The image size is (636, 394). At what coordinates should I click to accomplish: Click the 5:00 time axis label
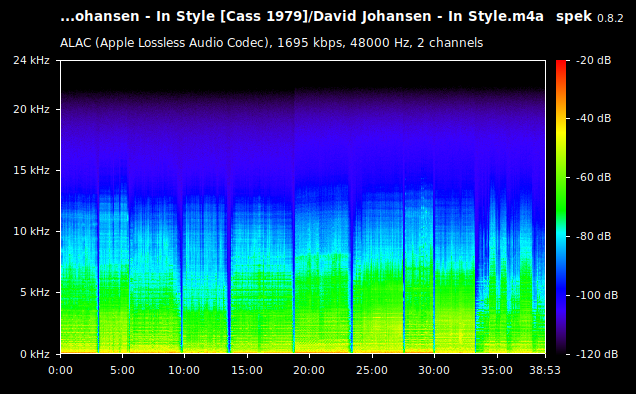[122, 370]
